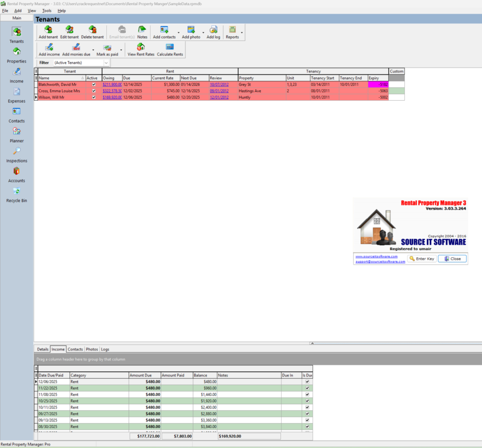Click the View Rent Rates toolbar icon

point(141,50)
